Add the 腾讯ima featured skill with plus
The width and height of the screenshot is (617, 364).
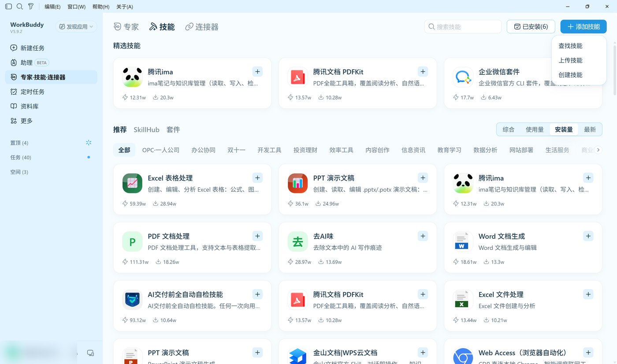point(257,71)
